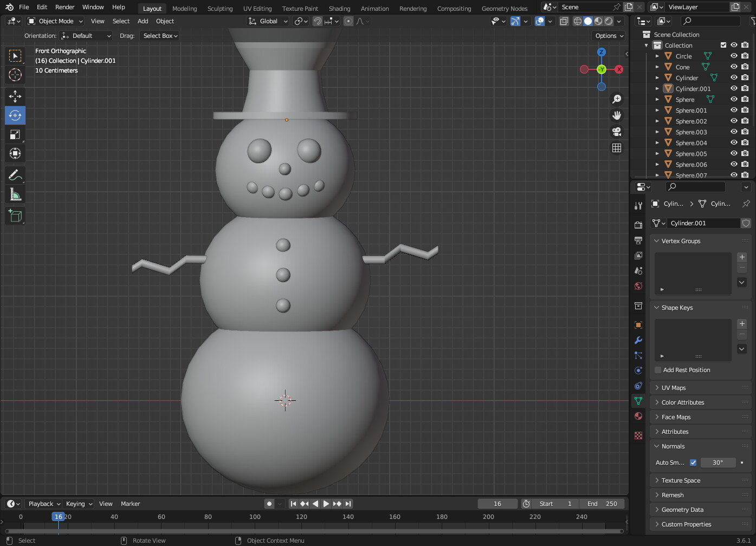The width and height of the screenshot is (756, 546).
Task: Open the Global transform orientation dropdown
Action: (x=267, y=21)
